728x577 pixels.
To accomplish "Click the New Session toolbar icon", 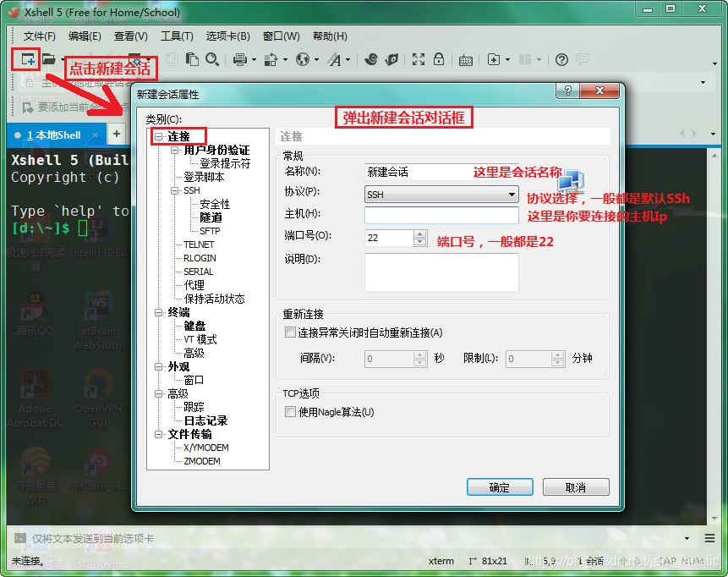I will coord(28,59).
